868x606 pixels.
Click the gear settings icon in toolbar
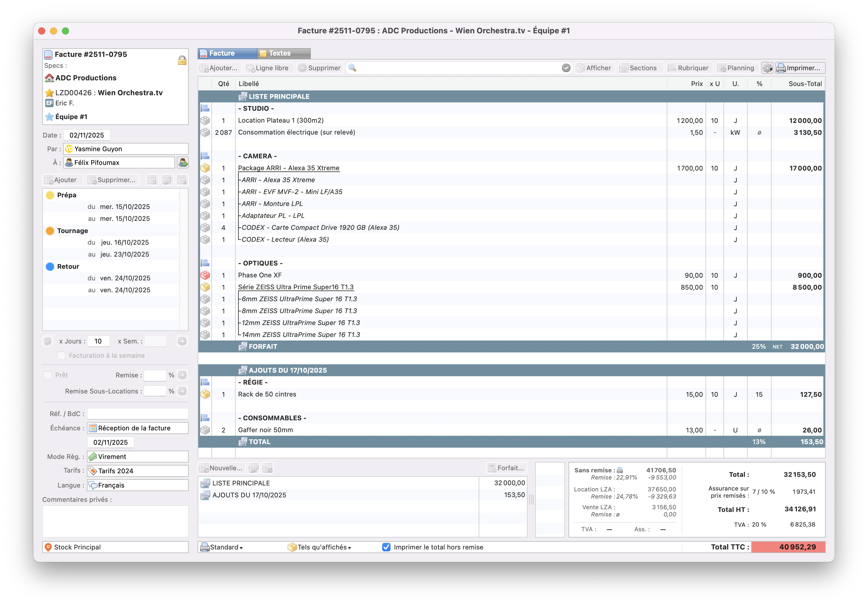click(767, 68)
